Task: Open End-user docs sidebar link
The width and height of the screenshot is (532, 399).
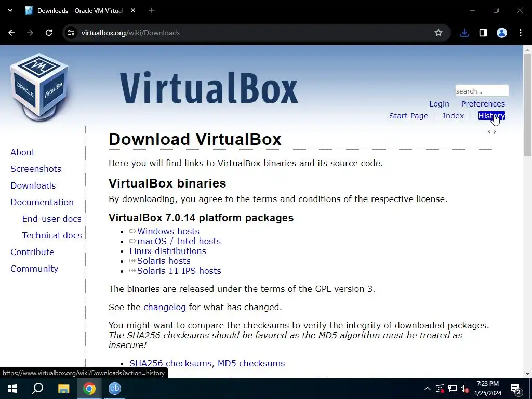Action: (52, 219)
